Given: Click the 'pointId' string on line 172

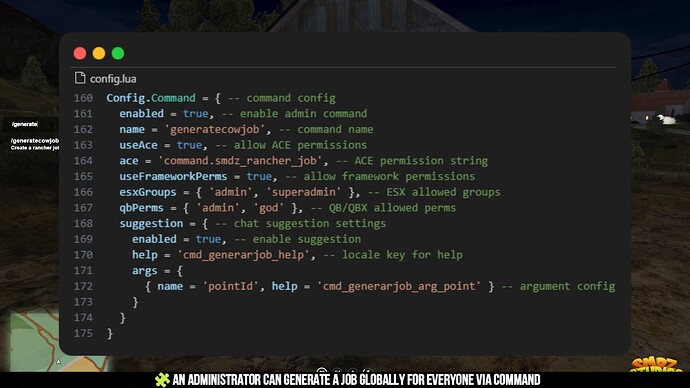Looking at the screenshot, I should point(231,286).
